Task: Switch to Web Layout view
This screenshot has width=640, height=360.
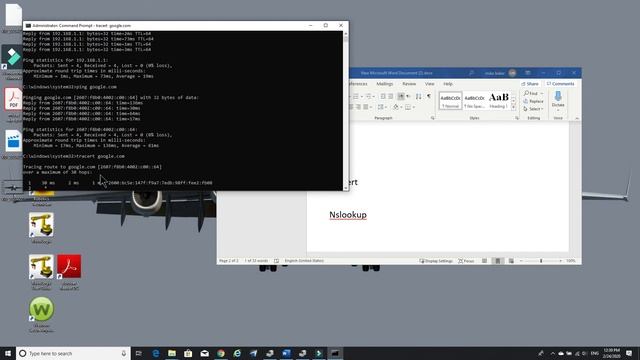Action: pyautogui.click(x=511, y=260)
